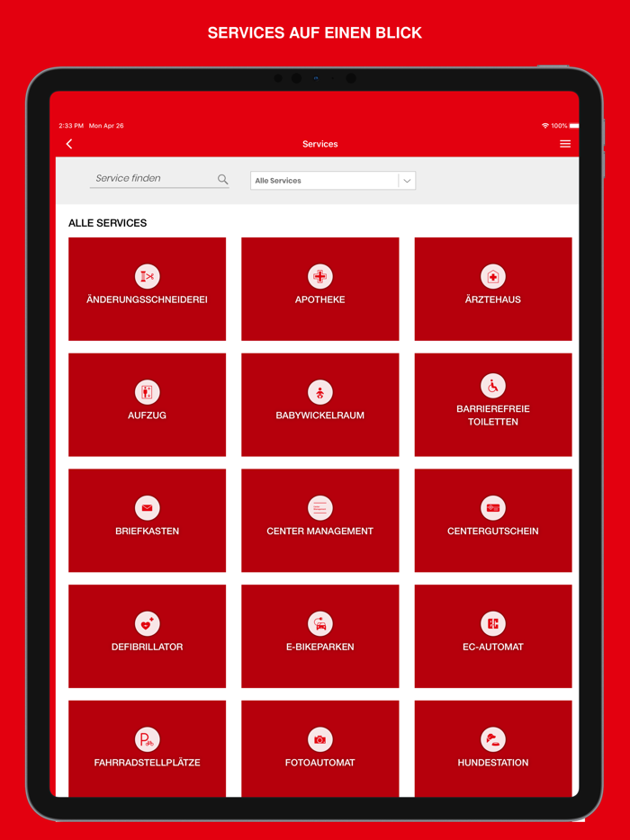Check the Wi-Fi status icon
Image resolution: width=630 pixels, height=840 pixels.
point(545,125)
